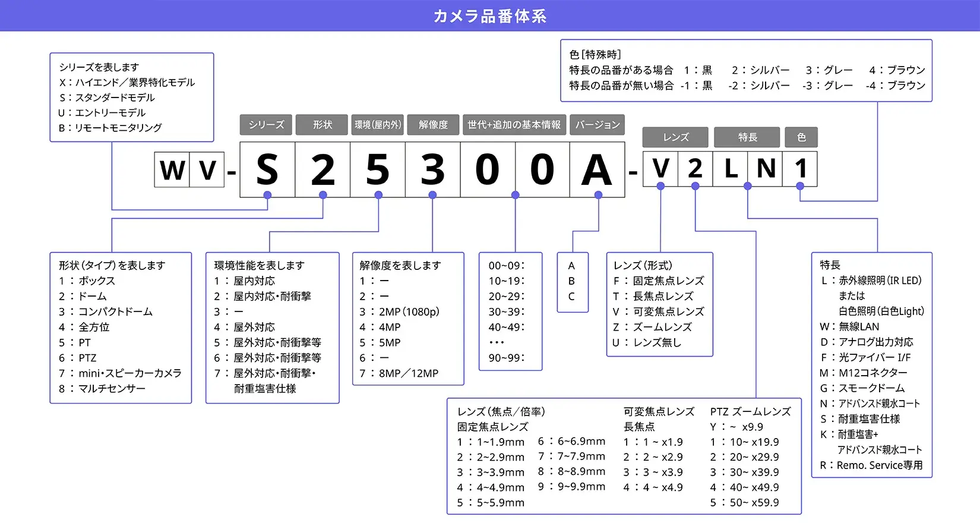Click '4：4 ~ x4.9' varifocal entry
Screen dimensions: 980x532
653,487
